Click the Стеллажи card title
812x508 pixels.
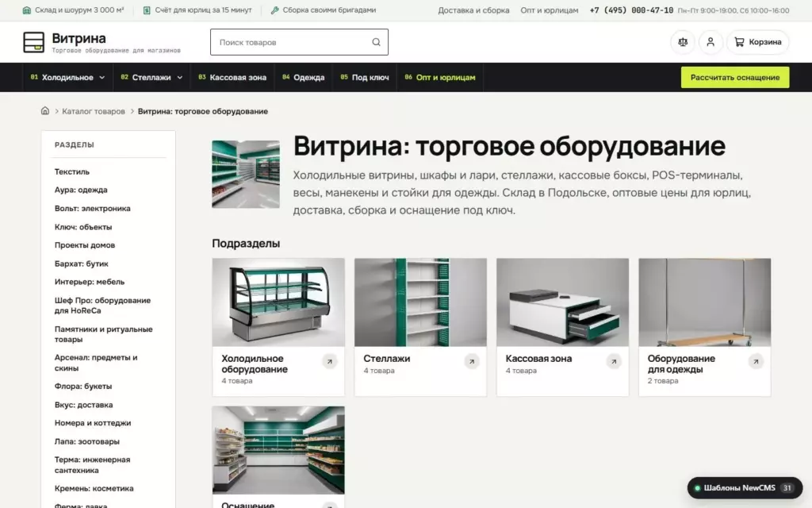pyautogui.click(x=386, y=359)
